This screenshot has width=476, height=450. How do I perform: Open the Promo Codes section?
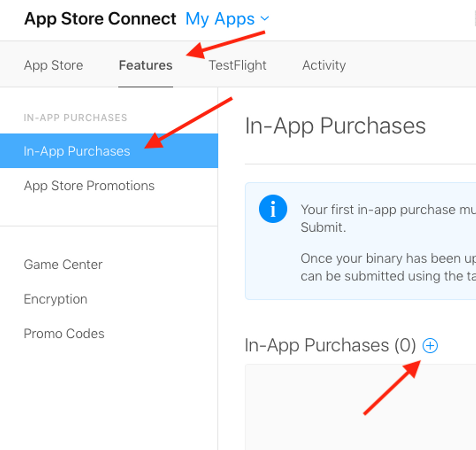[x=64, y=334]
